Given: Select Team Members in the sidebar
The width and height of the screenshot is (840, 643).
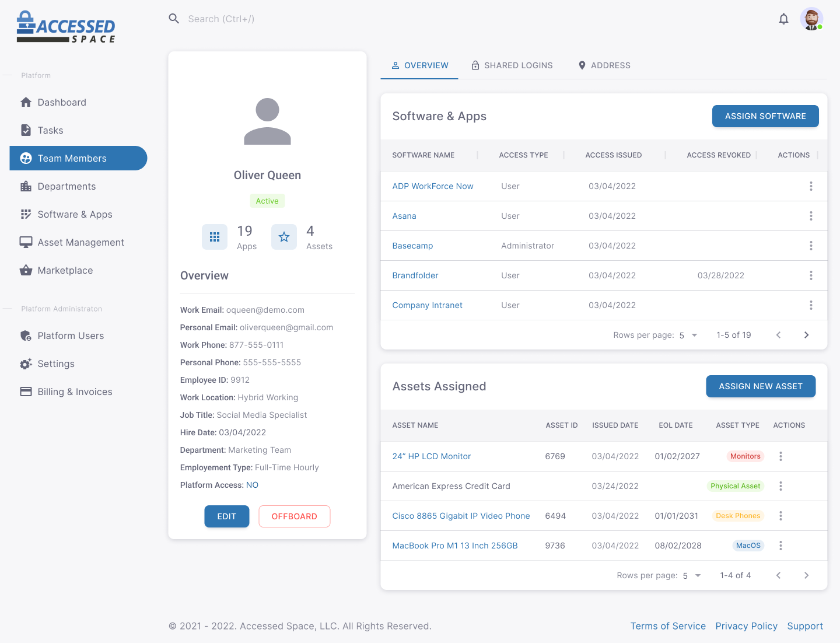Looking at the screenshot, I should [78, 158].
